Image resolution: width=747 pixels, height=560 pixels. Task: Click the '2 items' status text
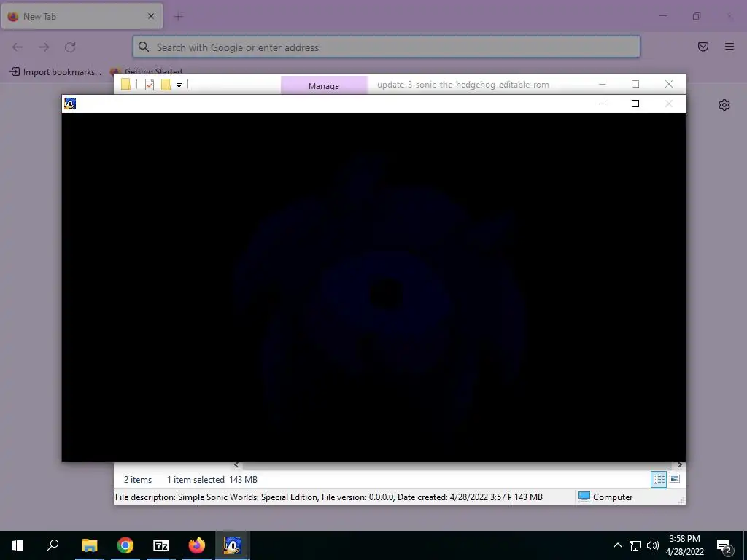coord(138,480)
